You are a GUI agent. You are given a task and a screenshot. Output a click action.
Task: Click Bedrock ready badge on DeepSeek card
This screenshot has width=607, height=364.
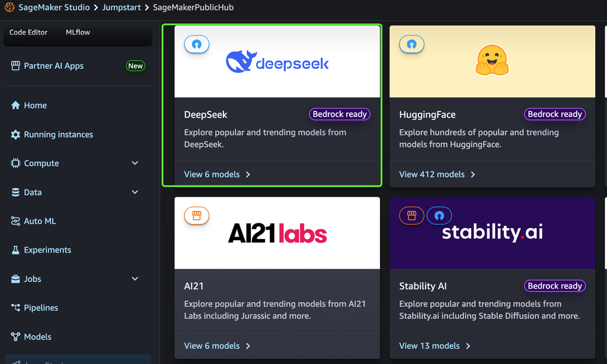tap(340, 114)
